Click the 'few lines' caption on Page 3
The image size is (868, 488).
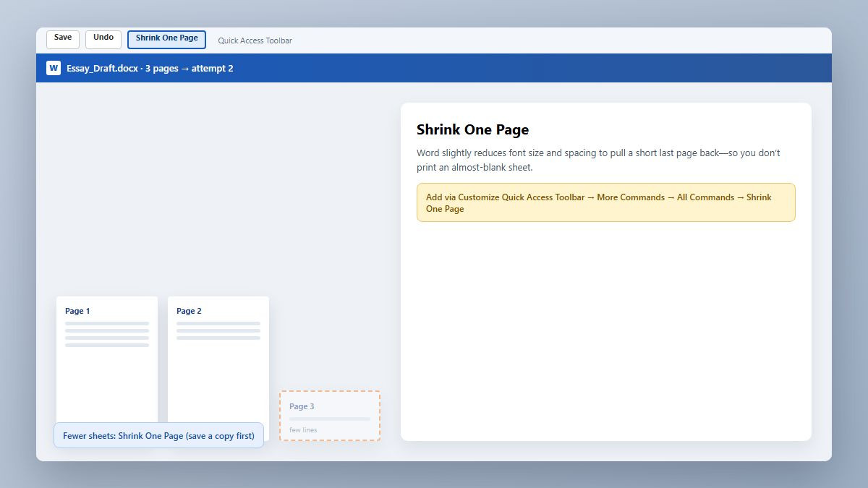click(303, 430)
